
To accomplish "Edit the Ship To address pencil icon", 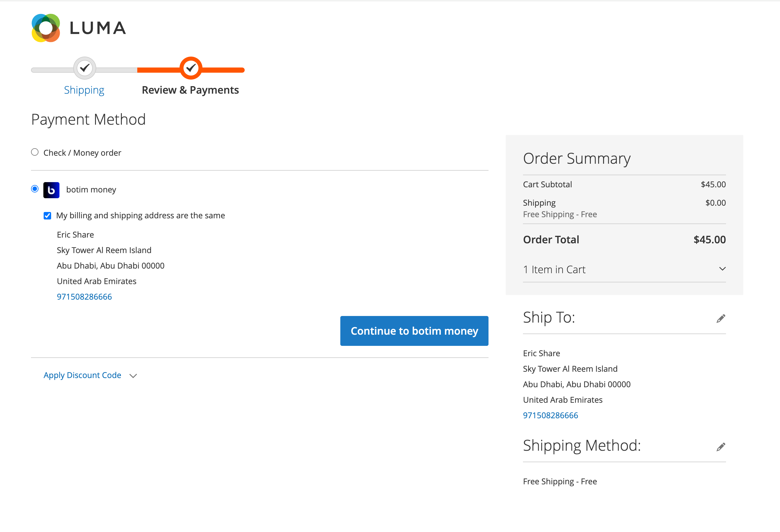I will point(721,318).
